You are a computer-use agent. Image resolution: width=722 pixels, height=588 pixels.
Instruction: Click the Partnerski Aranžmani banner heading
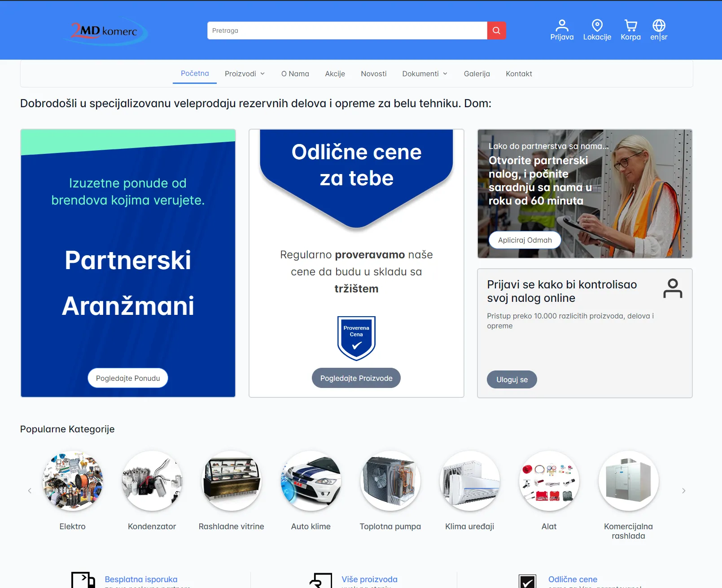coord(128,283)
